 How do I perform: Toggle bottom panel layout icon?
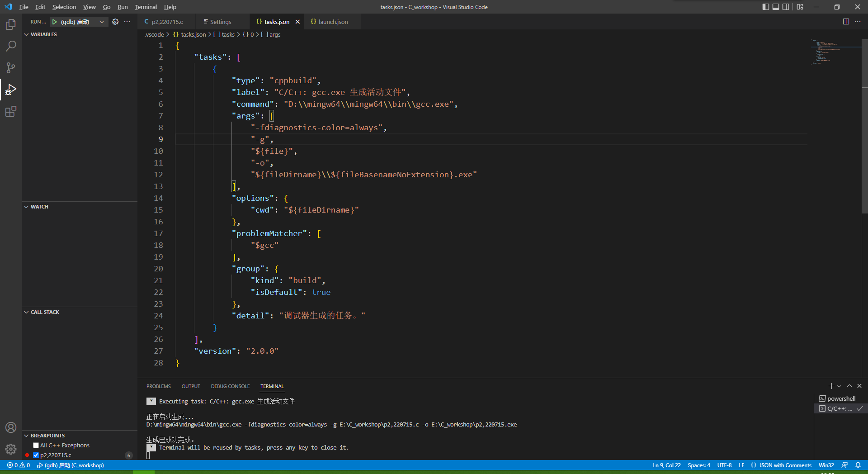point(776,7)
